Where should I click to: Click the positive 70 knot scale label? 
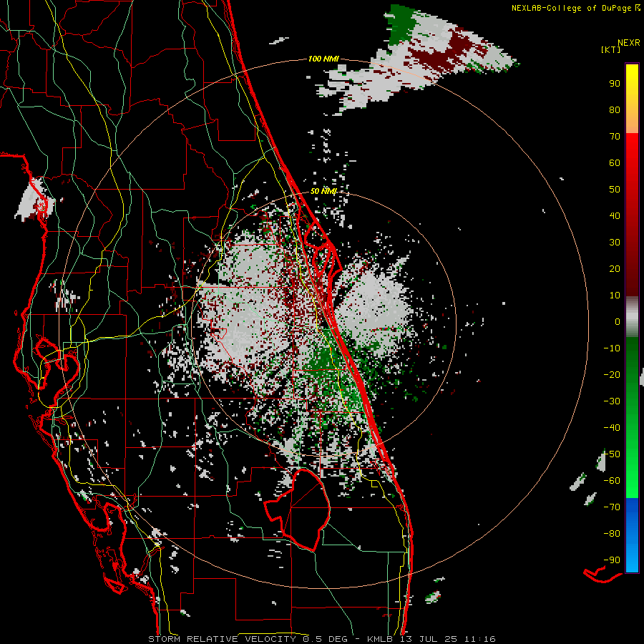pos(615,137)
